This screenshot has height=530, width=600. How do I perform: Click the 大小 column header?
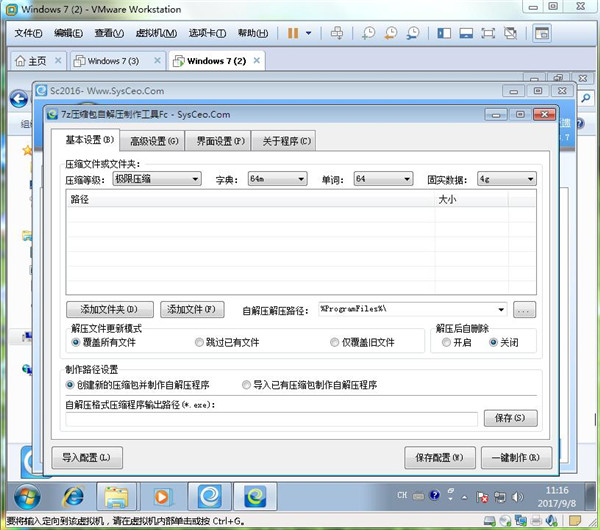pyautogui.click(x=471, y=199)
